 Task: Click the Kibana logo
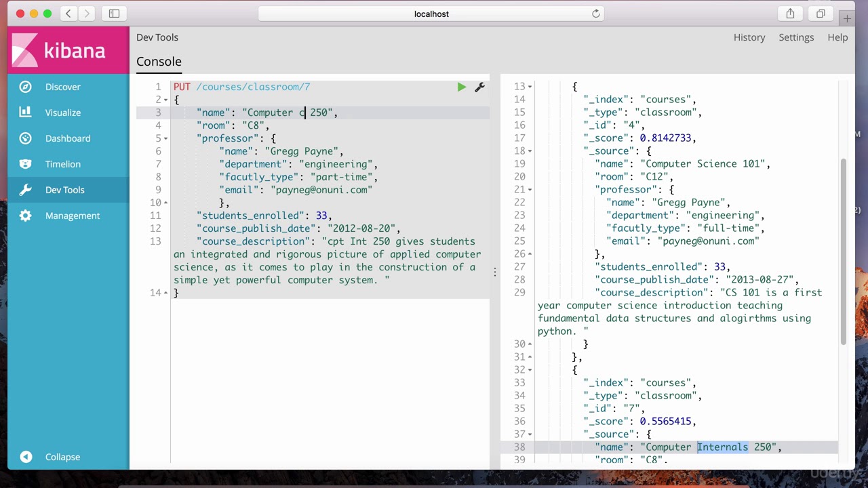click(59, 51)
